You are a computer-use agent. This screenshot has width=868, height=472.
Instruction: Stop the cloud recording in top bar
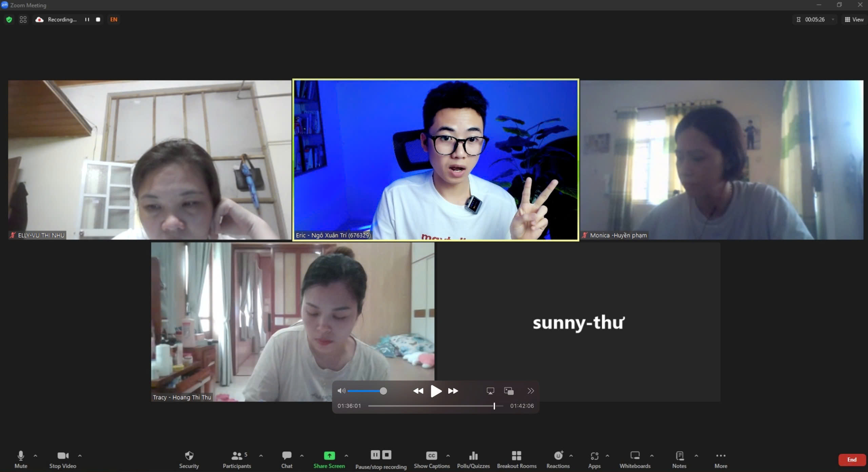98,20
